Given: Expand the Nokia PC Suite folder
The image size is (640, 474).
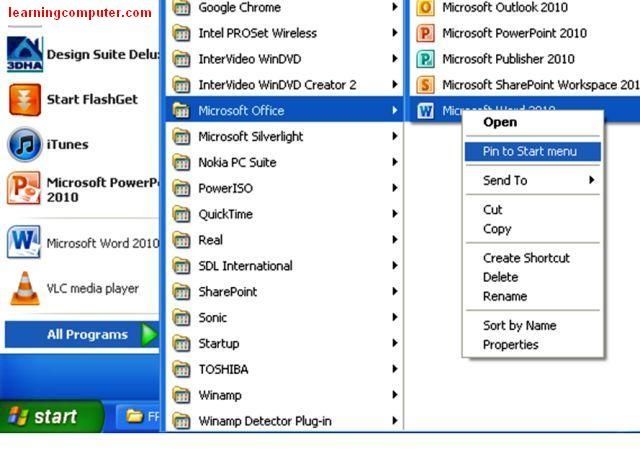Looking at the screenshot, I should click(284, 162).
